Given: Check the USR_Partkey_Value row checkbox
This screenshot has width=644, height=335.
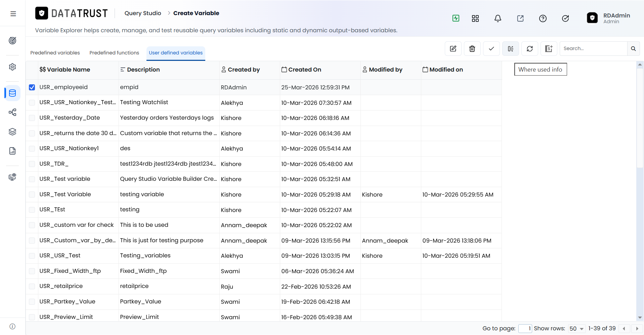Looking at the screenshot, I should 32,302.
